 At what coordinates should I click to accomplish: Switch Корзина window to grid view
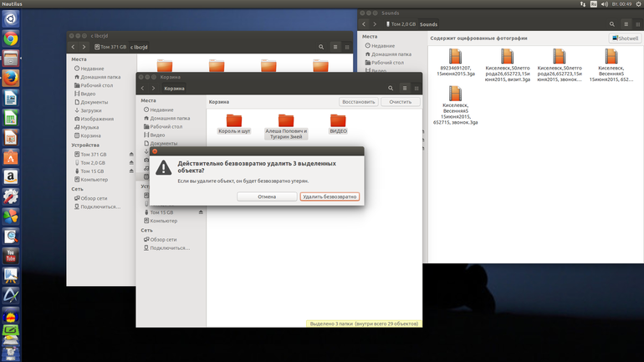point(417,89)
